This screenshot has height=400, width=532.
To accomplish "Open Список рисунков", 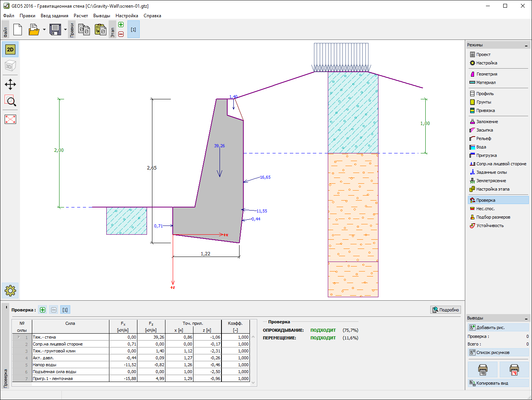I will point(498,352).
